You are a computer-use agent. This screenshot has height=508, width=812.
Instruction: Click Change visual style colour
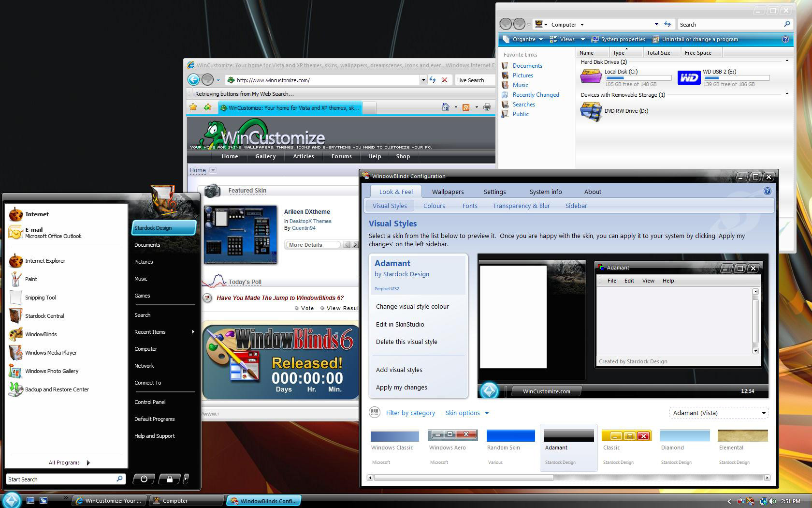coord(412,306)
